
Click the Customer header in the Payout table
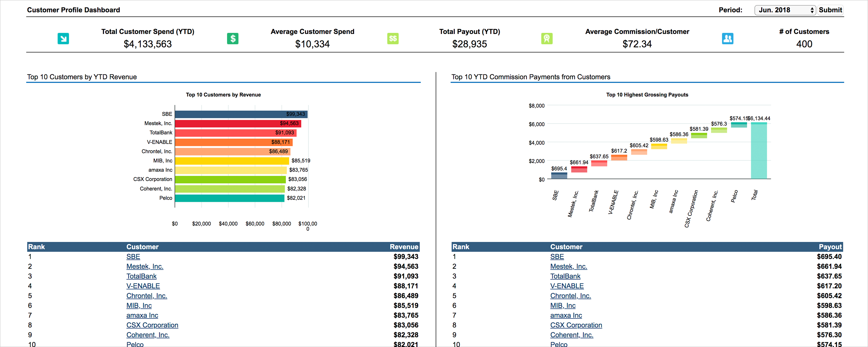(x=566, y=247)
